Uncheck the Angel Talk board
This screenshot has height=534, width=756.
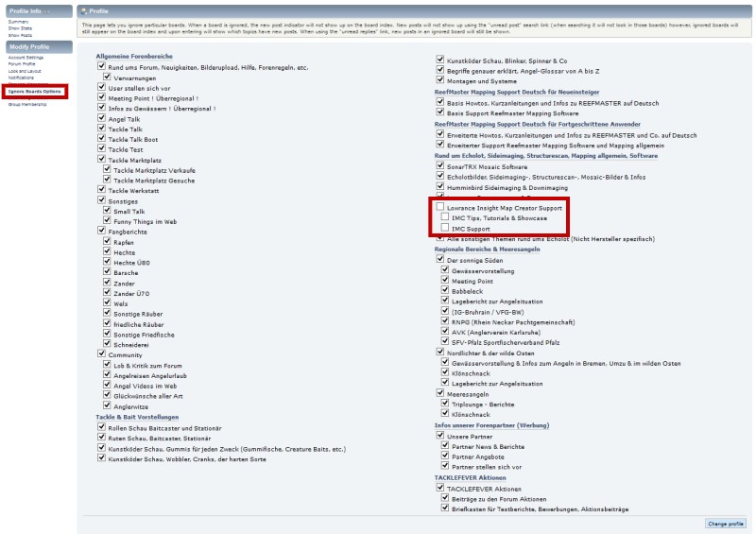100,119
